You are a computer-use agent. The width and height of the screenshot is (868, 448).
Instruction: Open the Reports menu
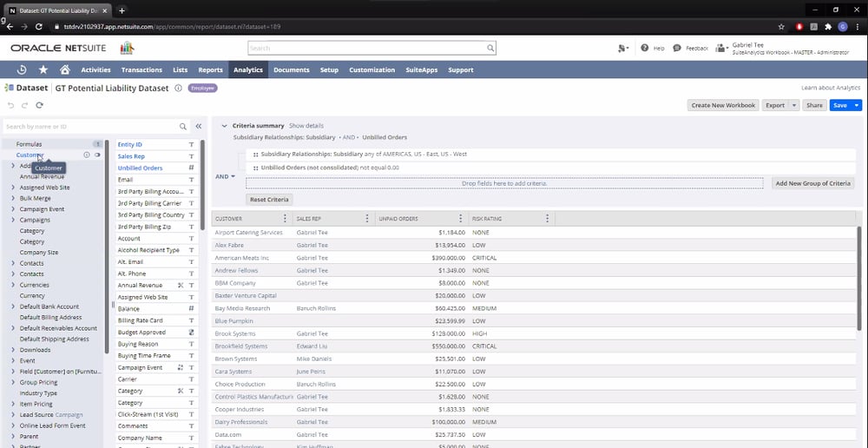210,69
